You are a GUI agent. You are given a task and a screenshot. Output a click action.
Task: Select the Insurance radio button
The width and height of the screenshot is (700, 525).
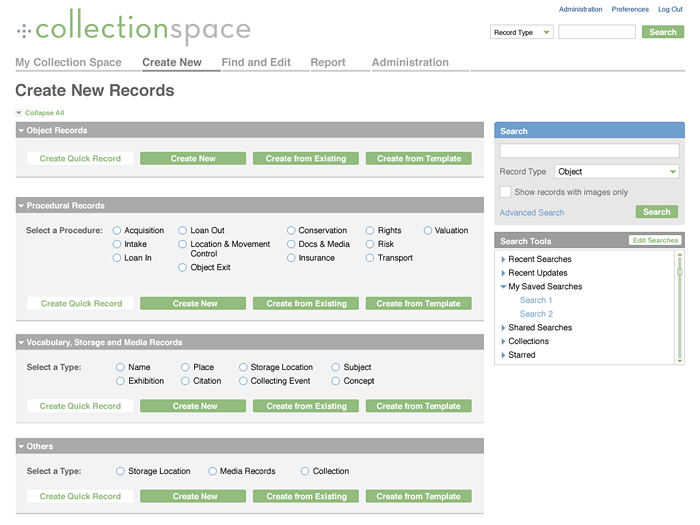[291, 258]
